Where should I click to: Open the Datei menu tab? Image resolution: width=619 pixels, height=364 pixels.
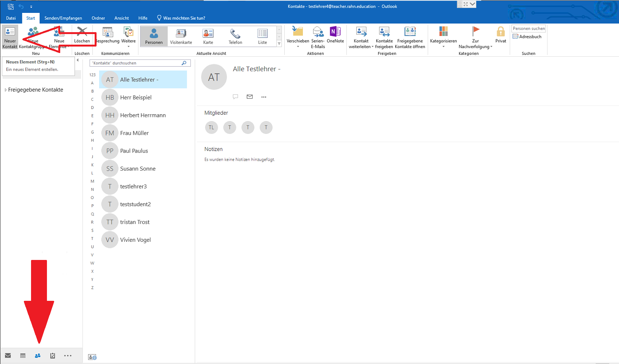(x=11, y=18)
